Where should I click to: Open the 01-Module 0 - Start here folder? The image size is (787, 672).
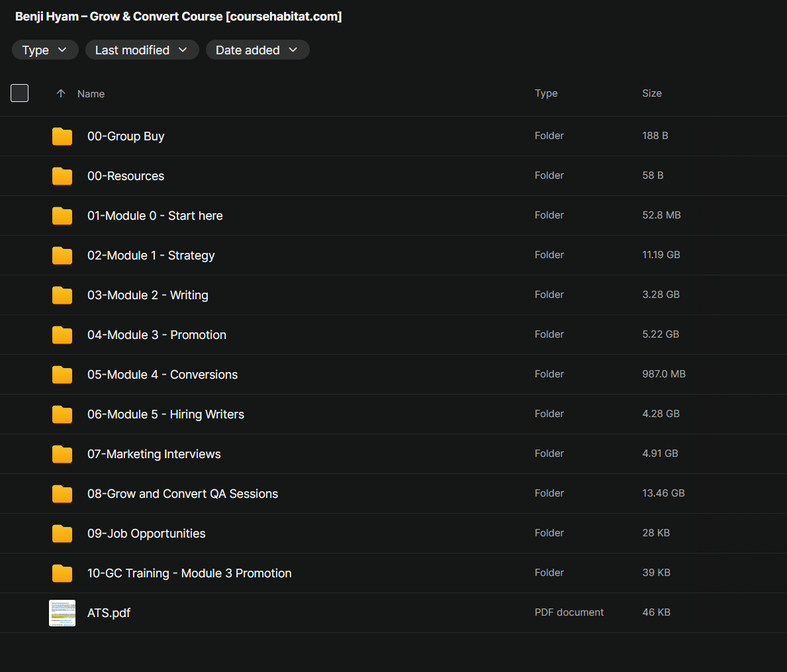pos(155,216)
